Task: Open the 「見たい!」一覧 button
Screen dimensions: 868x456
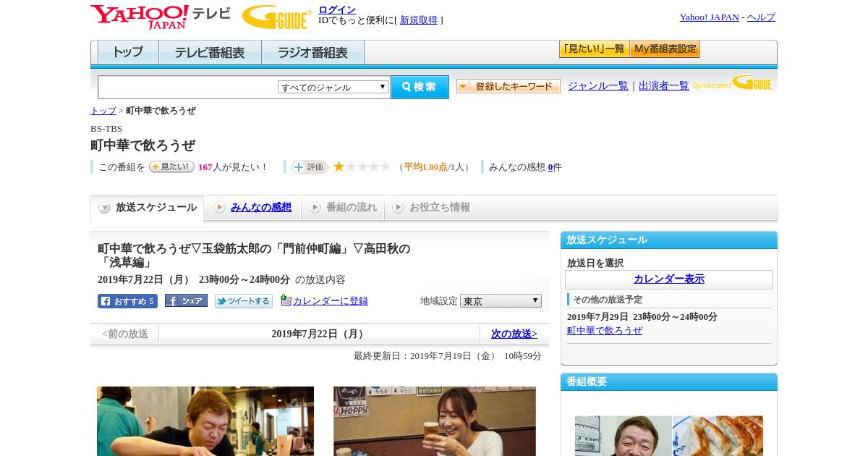Action: point(594,49)
